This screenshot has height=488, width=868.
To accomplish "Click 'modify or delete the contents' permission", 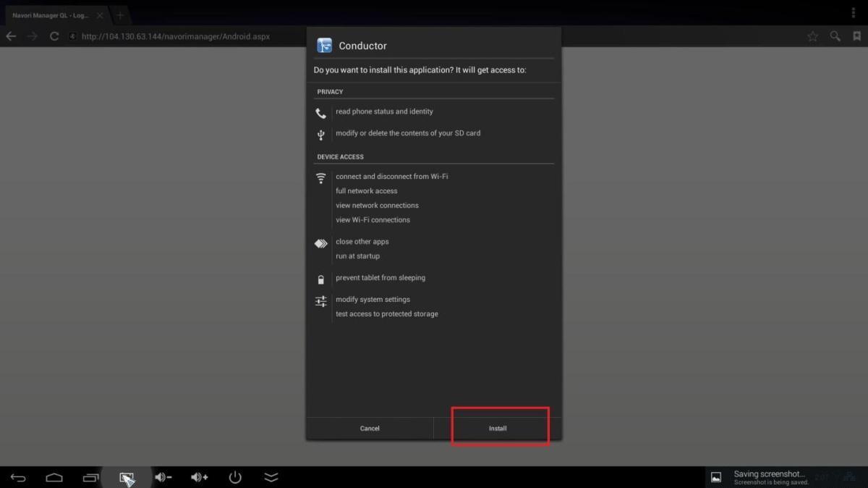I will tap(408, 133).
